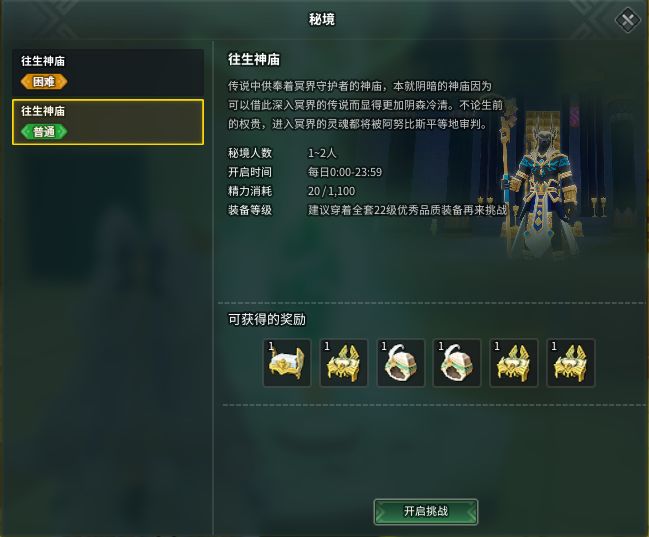The width and height of the screenshot is (649, 537).
Task: Click the 往生神庙 heading in details panel
Action: pos(254,60)
